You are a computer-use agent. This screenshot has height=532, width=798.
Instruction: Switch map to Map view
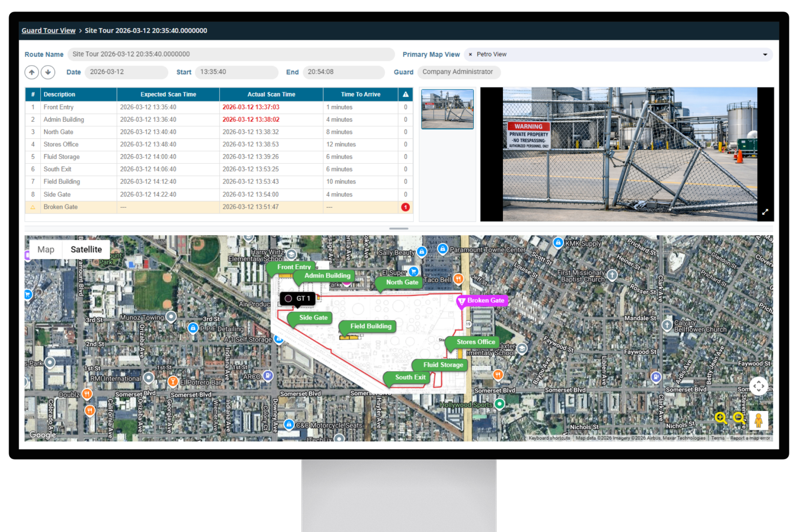[46, 250]
